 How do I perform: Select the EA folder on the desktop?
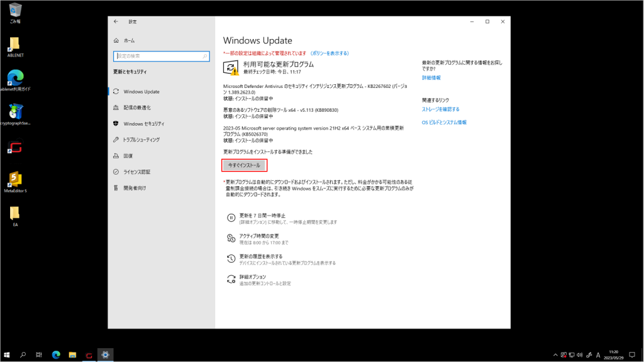15,216
